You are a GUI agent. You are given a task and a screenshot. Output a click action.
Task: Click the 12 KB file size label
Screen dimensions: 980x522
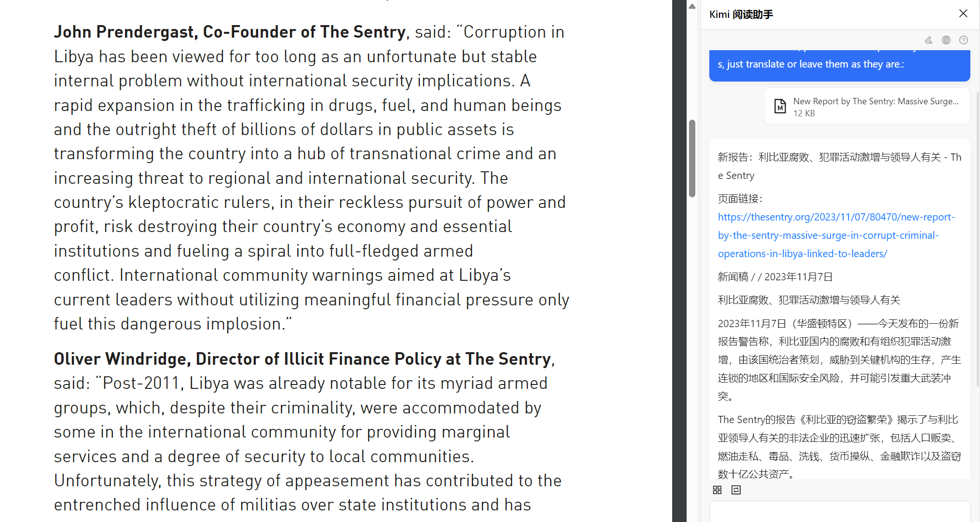click(804, 113)
